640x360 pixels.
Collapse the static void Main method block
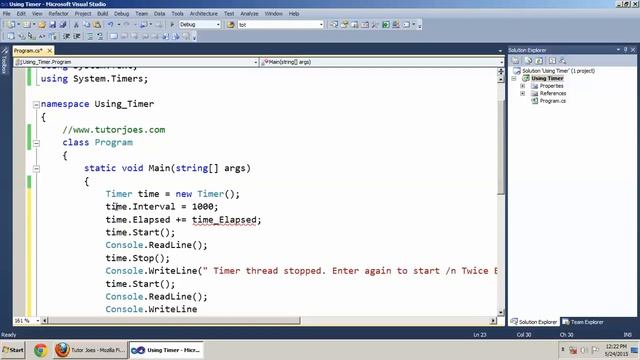coord(36,169)
